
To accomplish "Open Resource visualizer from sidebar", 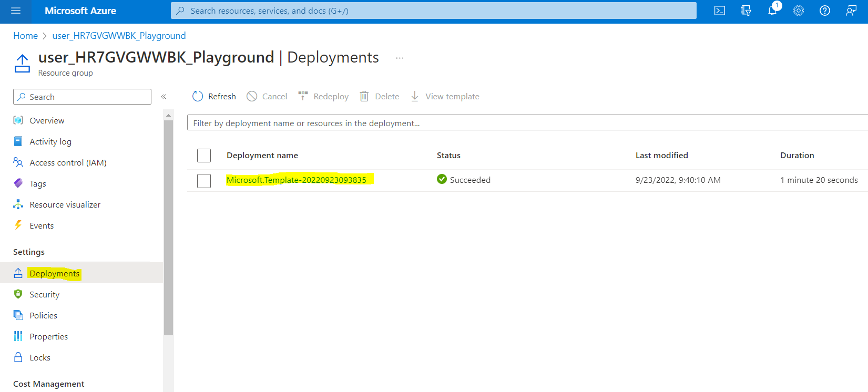I will (65, 205).
